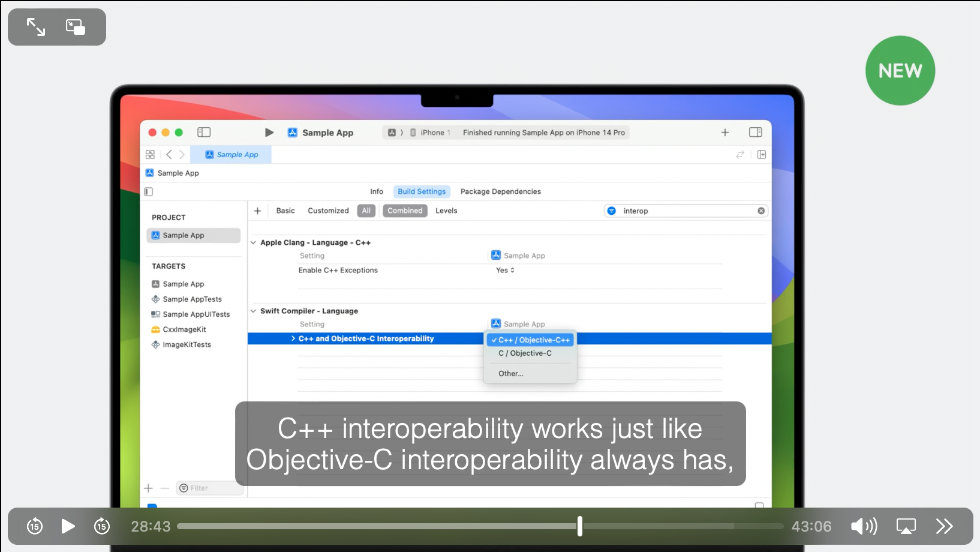This screenshot has width=980, height=552.
Task: Collapse Swift Compiler Language section
Action: (253, 311)
